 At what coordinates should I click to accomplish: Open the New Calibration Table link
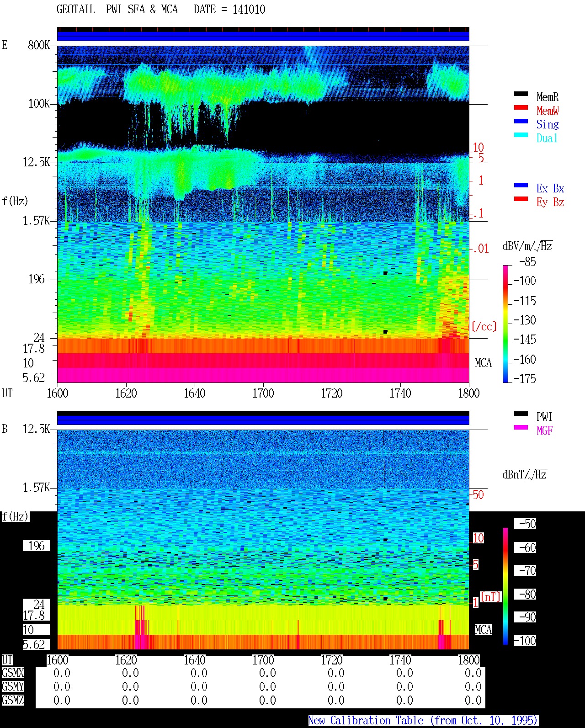(x=423, y=720)
